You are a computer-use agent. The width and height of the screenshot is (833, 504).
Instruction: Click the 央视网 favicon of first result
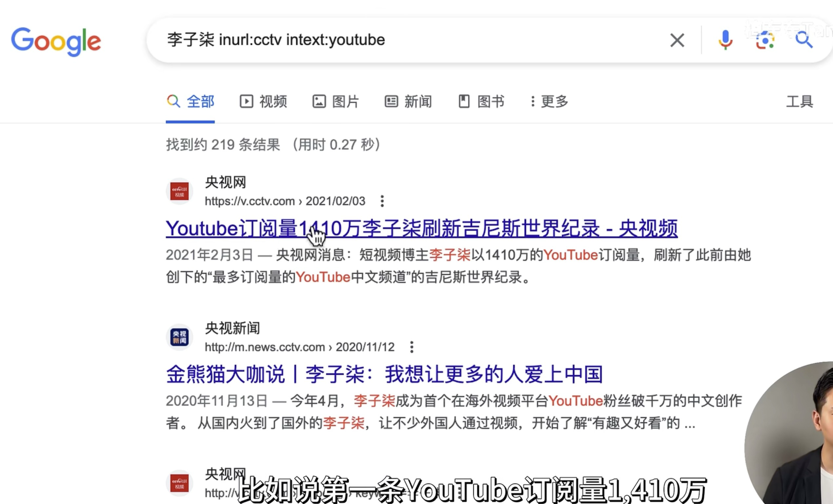pos(179,191)
